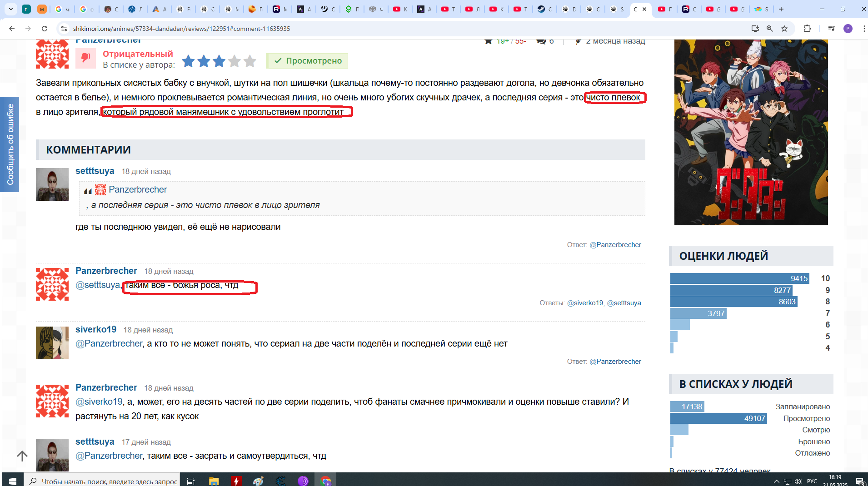
Task: Open Task View on the taskbar
Action: tap(191, 481)
